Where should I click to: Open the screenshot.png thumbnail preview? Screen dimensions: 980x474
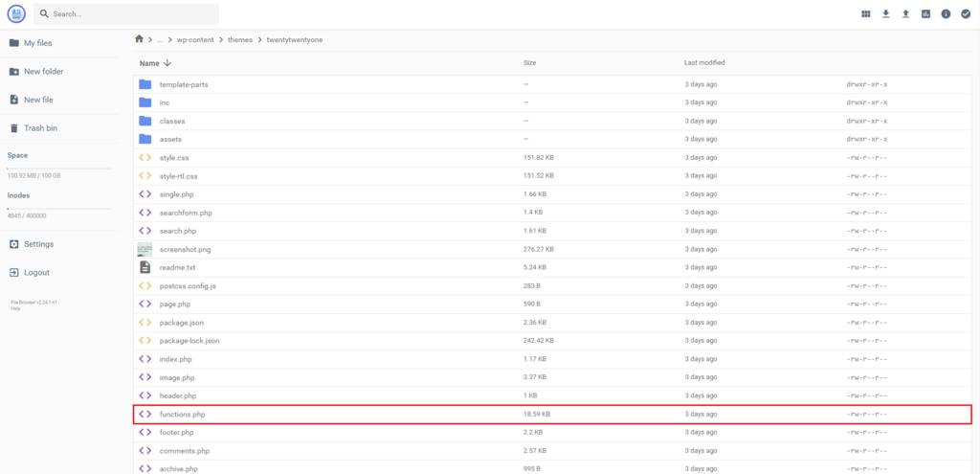tap(145, 249)
